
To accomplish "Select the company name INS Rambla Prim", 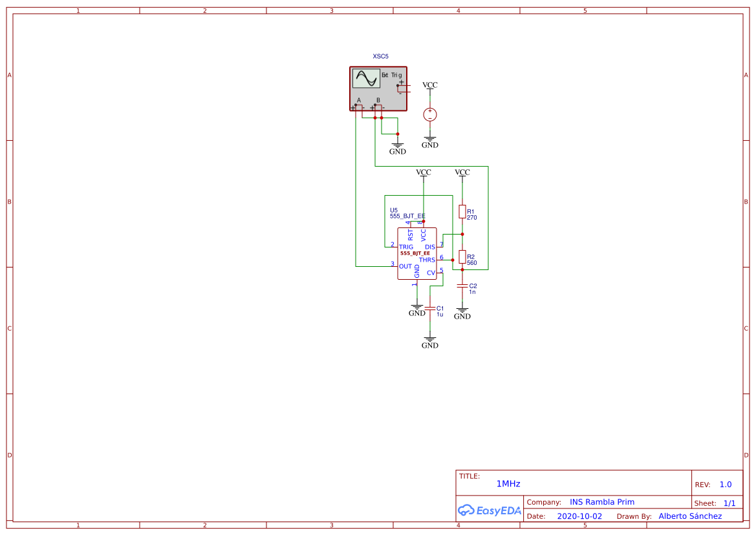I will (602, 502).
